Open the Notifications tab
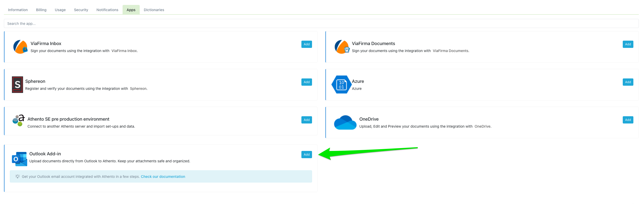This screenshot has height=204, width=644. click(x=107, y=10)
